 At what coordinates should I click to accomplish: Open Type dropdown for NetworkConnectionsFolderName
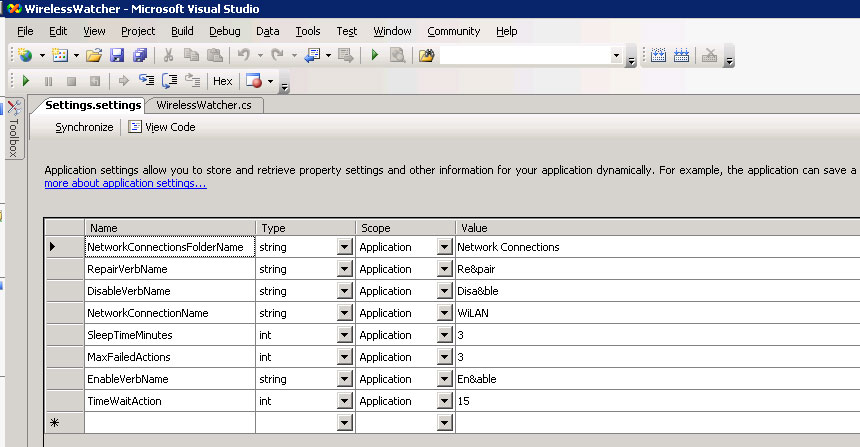tap(344, 247)
